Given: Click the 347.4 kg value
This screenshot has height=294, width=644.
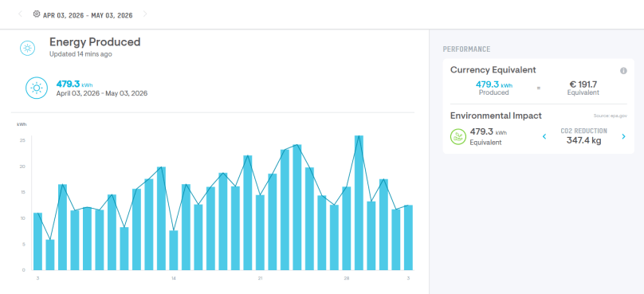Looking at the screenshot, I should point(583,141).
